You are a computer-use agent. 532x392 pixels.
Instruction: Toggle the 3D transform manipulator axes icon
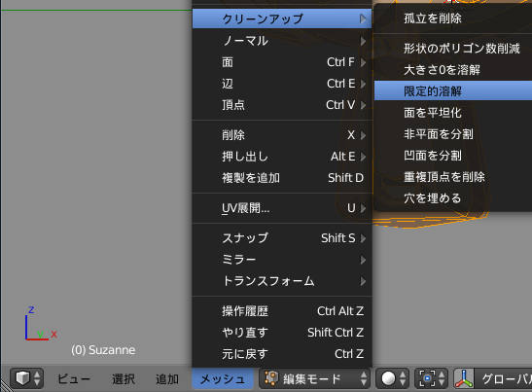(464, 378)
